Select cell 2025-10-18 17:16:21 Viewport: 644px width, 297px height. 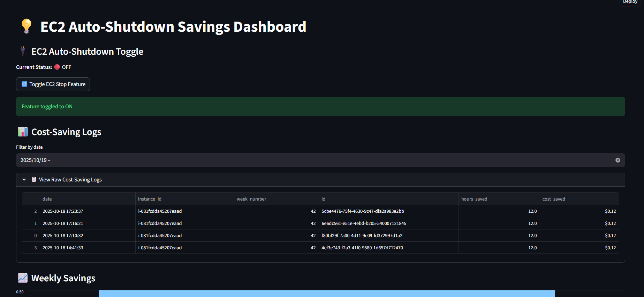coord(88,223)
